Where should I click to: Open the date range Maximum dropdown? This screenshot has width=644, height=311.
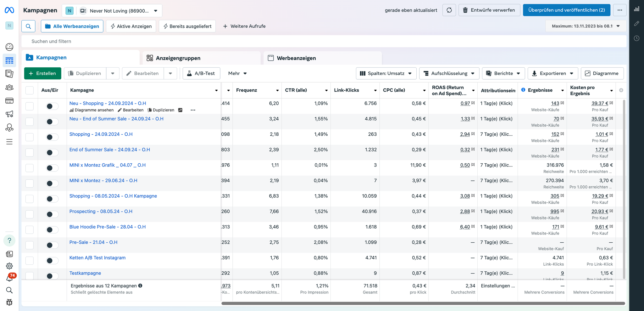pos(586,26)
